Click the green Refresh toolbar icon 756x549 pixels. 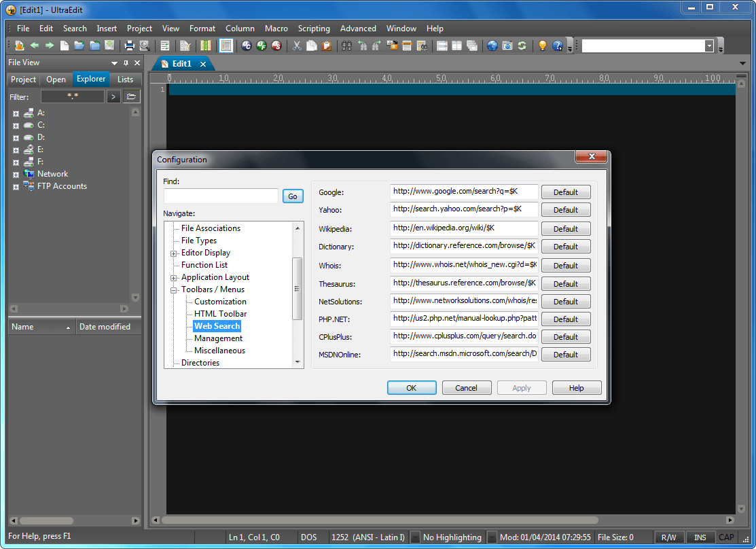(522, 46)
